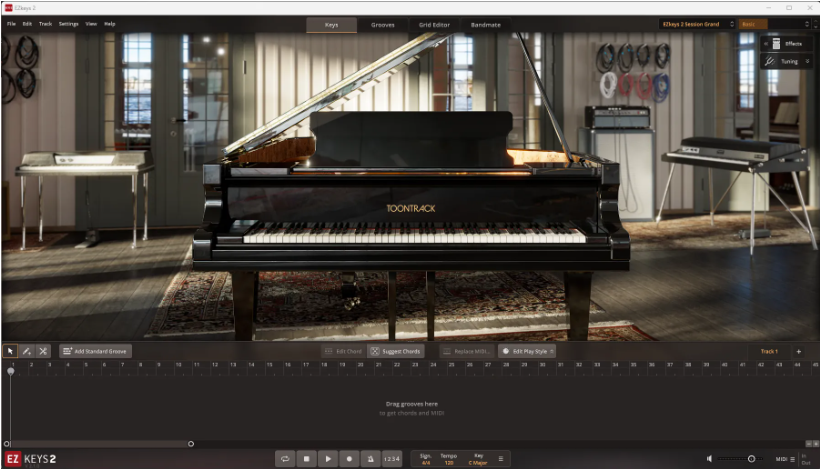Open the Edit Play Style dropdown
820x469 pixels.
(x=527, y=351)
